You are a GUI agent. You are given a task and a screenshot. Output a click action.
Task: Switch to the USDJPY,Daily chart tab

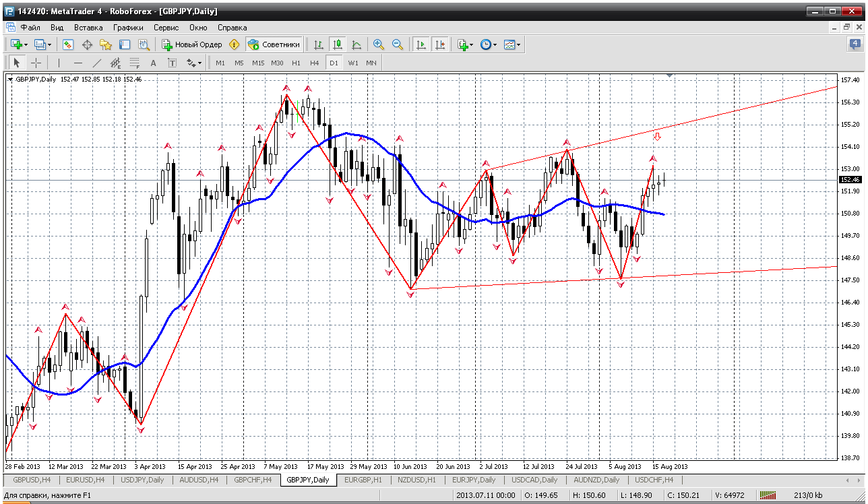tap(141, 480)
